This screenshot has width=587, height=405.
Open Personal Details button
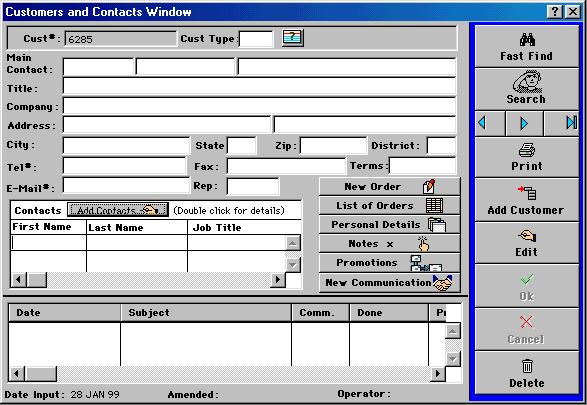click(389, 225)
